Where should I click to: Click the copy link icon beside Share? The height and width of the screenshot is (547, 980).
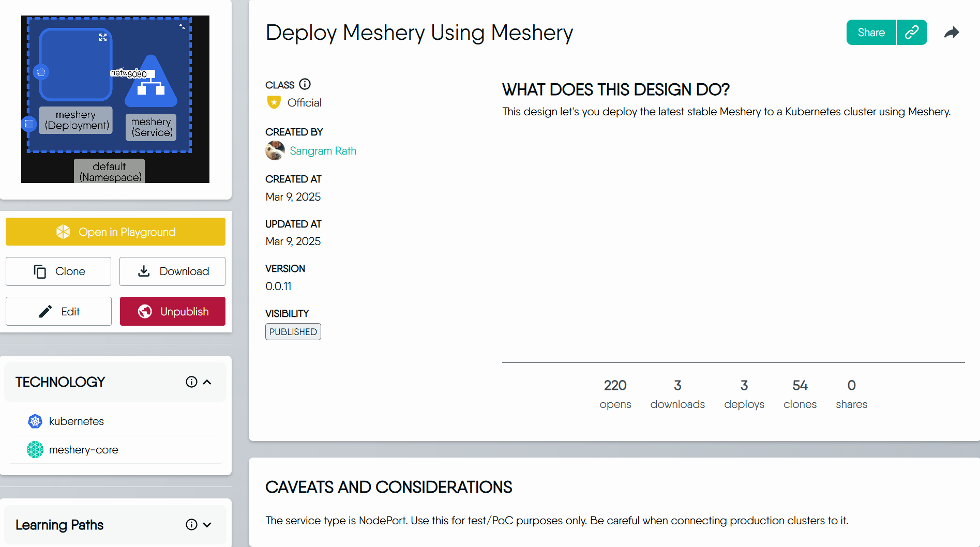(912, 32)
